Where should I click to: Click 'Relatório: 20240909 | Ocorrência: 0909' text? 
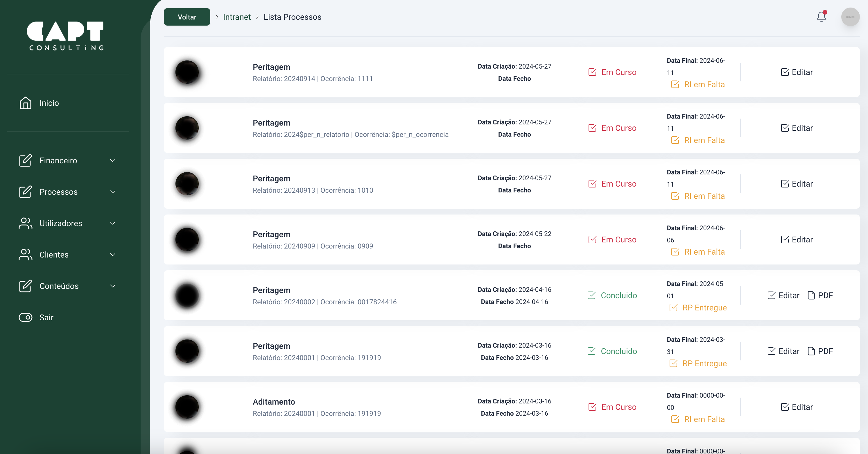point(313,246)
